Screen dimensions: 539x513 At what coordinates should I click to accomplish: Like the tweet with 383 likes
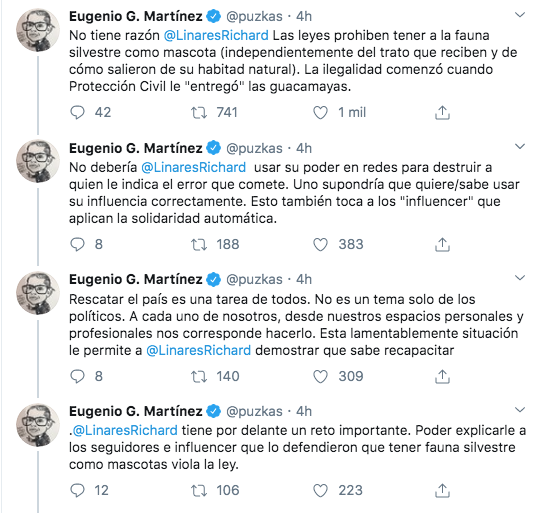tap(320, 244)
